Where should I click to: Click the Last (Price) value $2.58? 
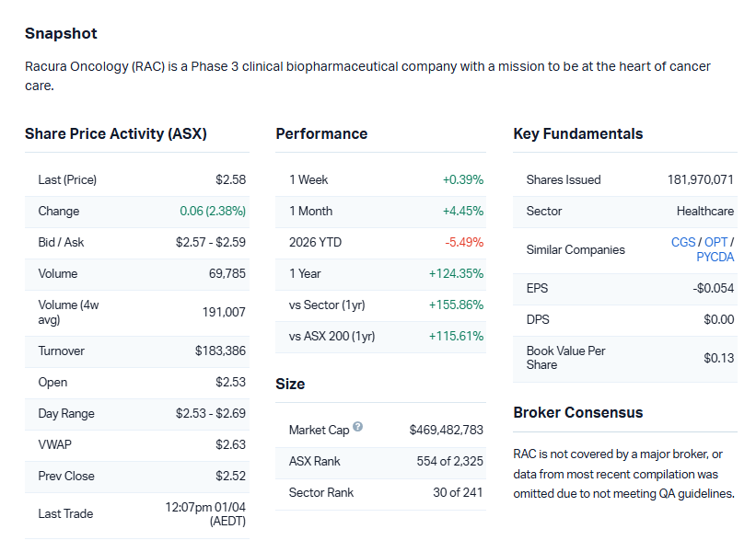tap(230, 180)
